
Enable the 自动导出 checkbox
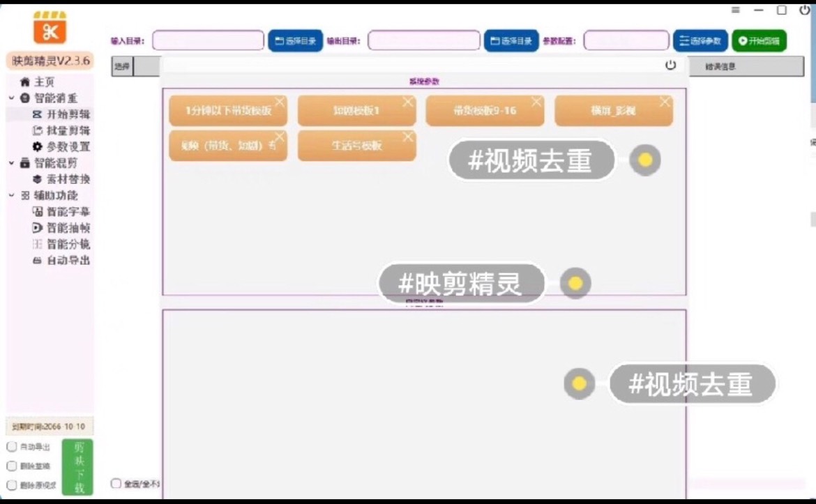pyautogui.click(x=11, y=447)
